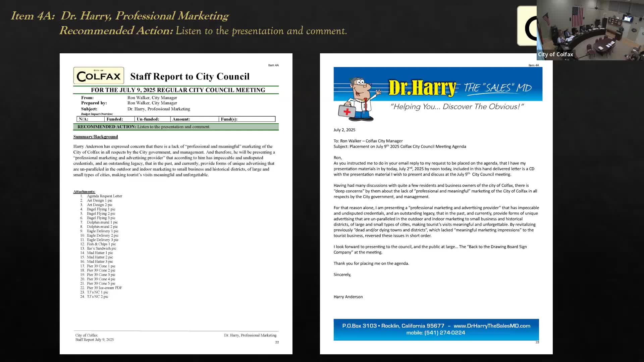Click 'FOR THE JULY 9, 2025 REGULAR' meeting heading
This screenshot has width=644, height=362.
178,90
